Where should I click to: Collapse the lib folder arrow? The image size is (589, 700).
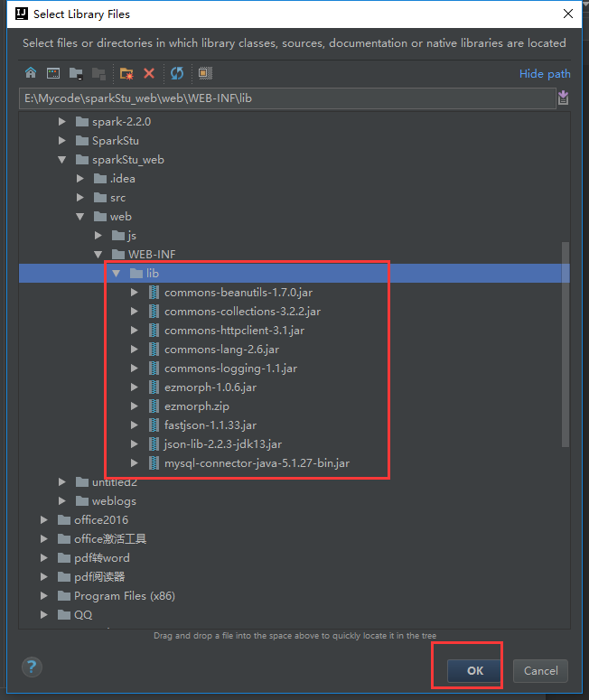pyautogui.click(x=117, y=273)
